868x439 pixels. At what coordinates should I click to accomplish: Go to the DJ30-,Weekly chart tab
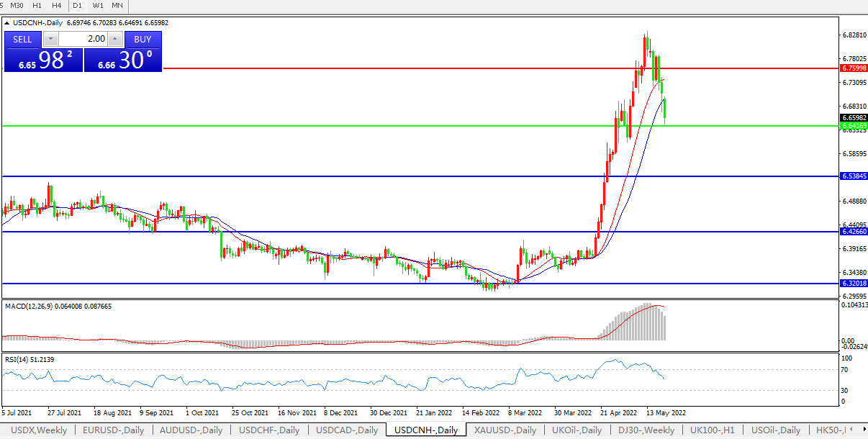click(646, 430)
